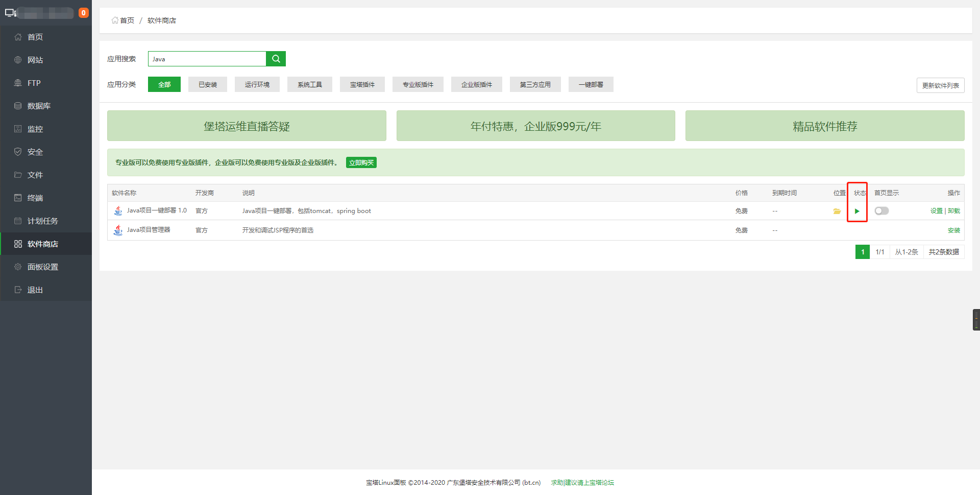
Task: Click the 计划任务 calendar icon
Action: tap(18, 221)
